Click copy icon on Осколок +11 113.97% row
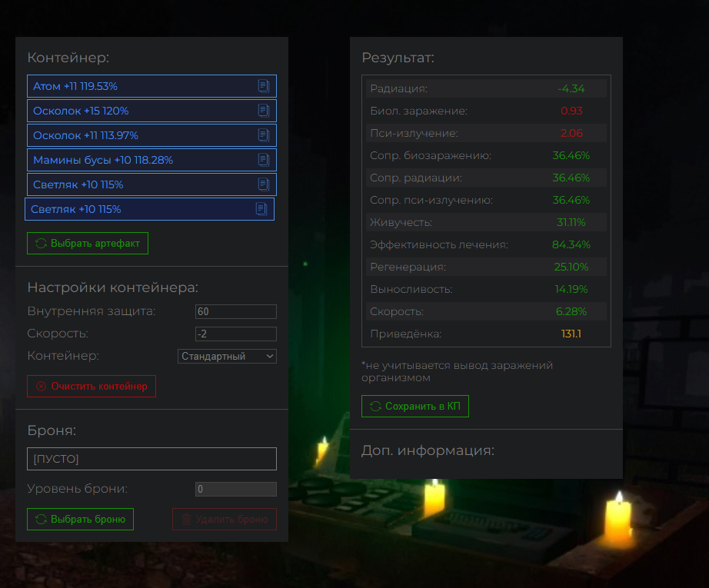This screenshot has height=588, width=709. click(264, 135)
